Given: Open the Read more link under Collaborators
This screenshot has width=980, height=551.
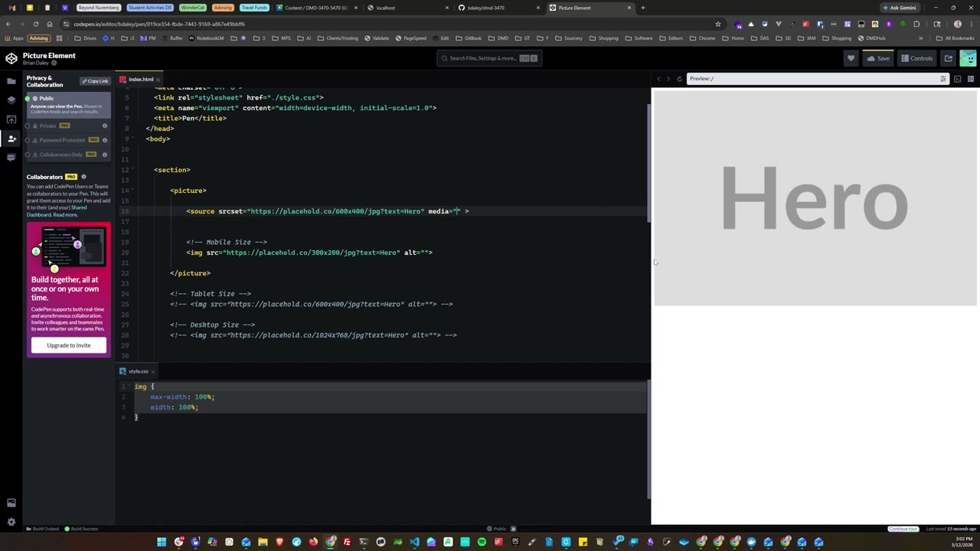Looking at the screenshot, I should click(65, 215).
